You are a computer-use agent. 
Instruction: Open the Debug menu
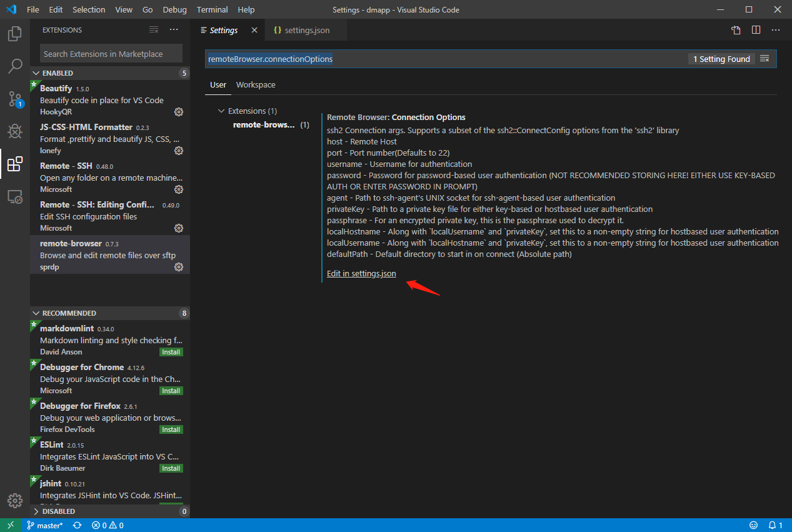click(x=174, y=10)
